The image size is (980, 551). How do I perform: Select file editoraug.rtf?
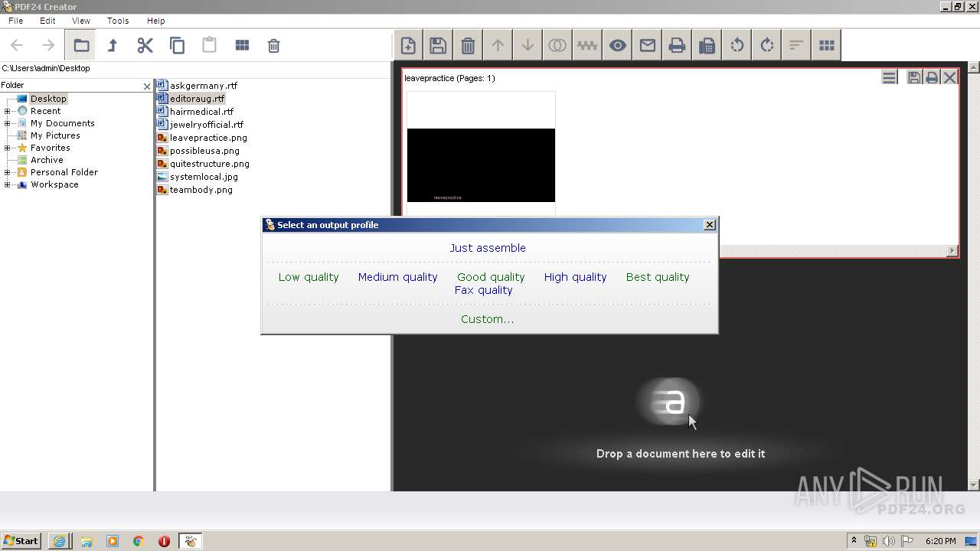pos(191,99)
